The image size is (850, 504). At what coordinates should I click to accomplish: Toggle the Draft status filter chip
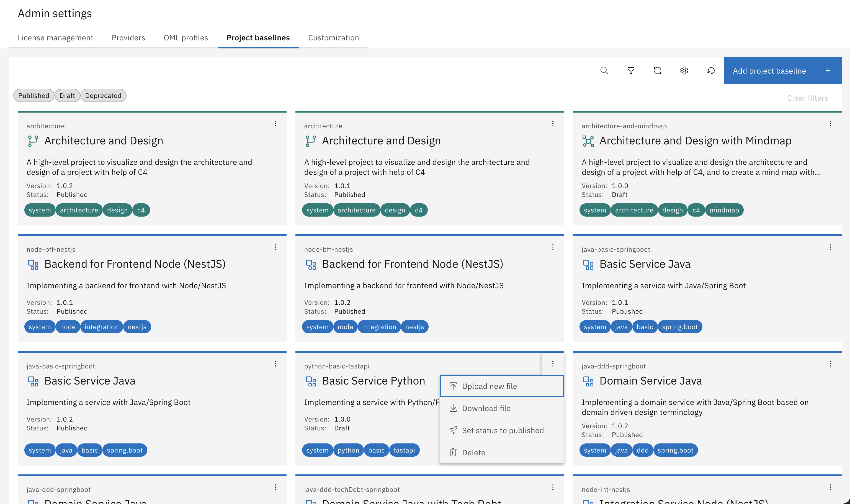(x=67, y=95)
